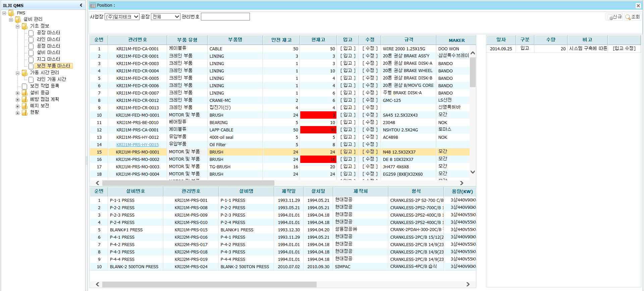Open the 사업장 (주)일지테크 dropdown
This screenshot has width=644, height=291.
point(122,16)
